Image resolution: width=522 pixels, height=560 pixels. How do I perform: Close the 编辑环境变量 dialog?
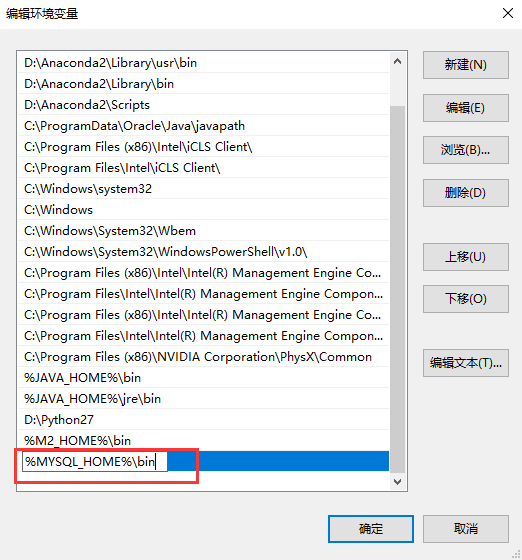click(507, 14)
